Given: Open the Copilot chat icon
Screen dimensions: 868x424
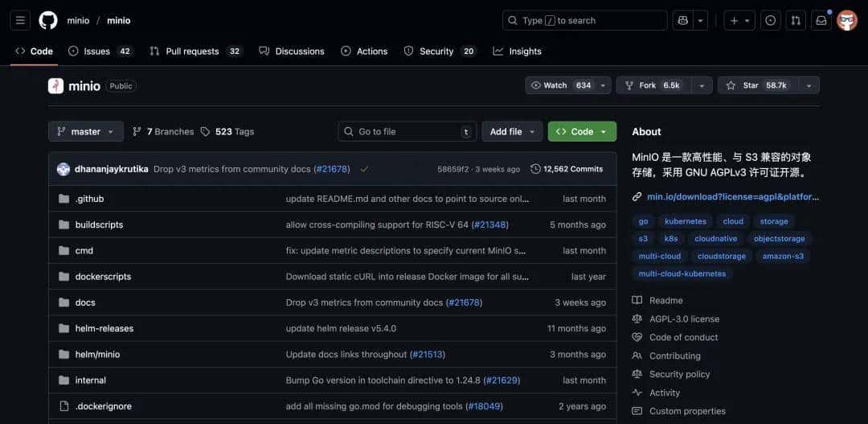Looking at the screenshot, I should pyautogui.click(x=682, y=20).
